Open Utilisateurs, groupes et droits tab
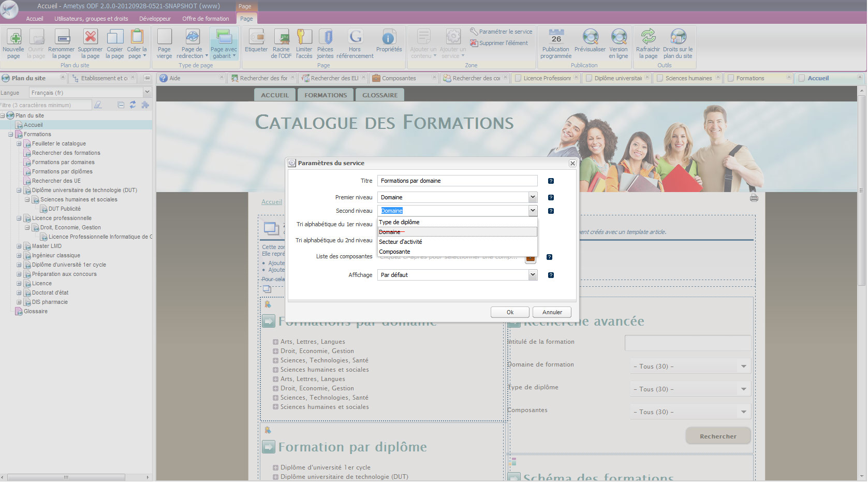 click(91, 19)
